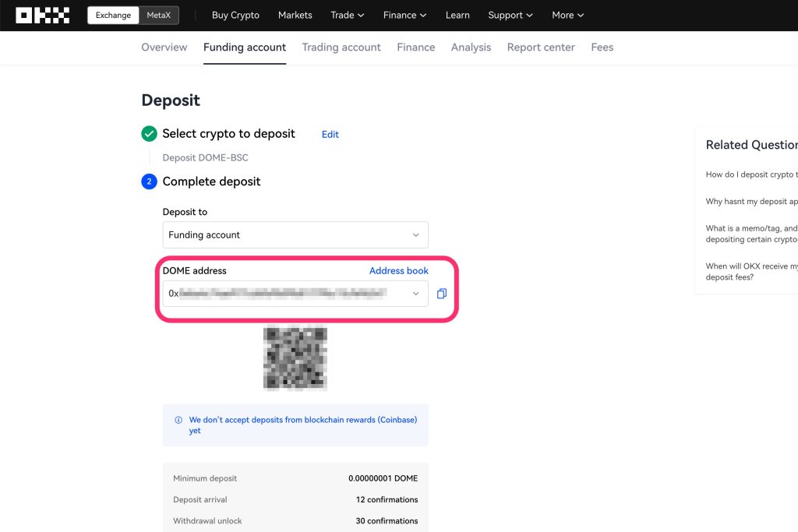798x532 pixels.
Task: Switch to MetaX mode
Action: tap(158, 15)
